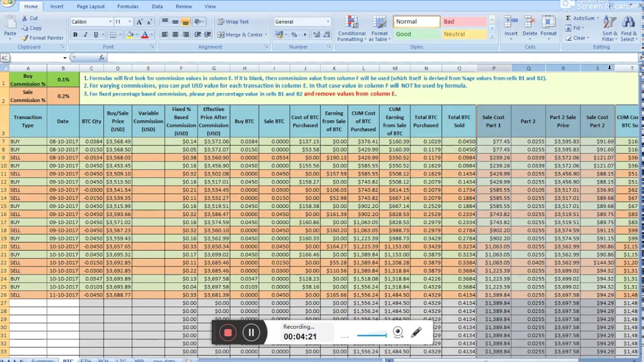Click the Insert Function fx icon
This screenshot has height=362, width=644.
102,58
